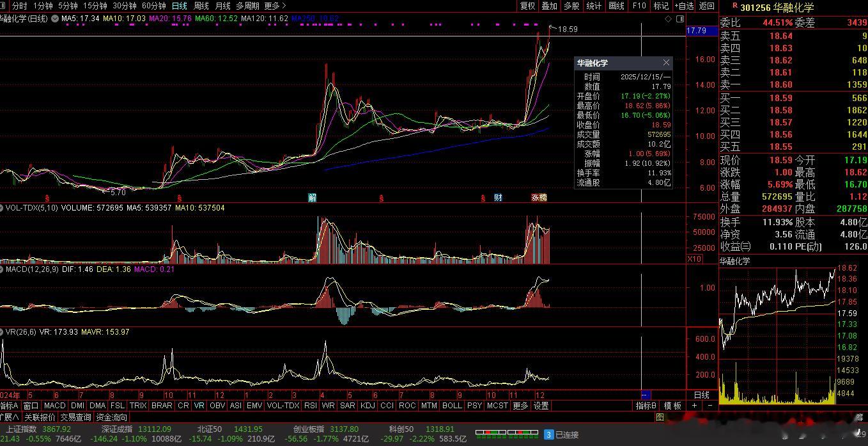The image size is (868, 446).
Task: Toggle the 叠加 overlay option
Action: [549, 6]
